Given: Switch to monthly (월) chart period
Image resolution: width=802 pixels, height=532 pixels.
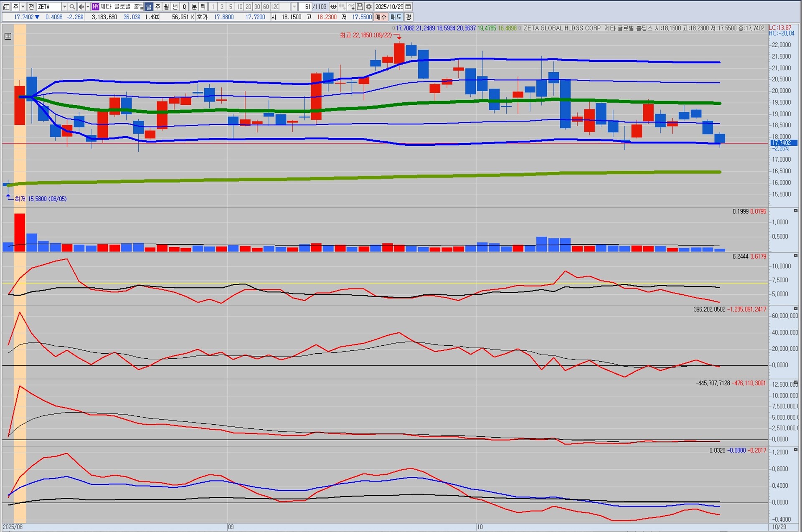Looking at the screenshot, I should (166, 7).
